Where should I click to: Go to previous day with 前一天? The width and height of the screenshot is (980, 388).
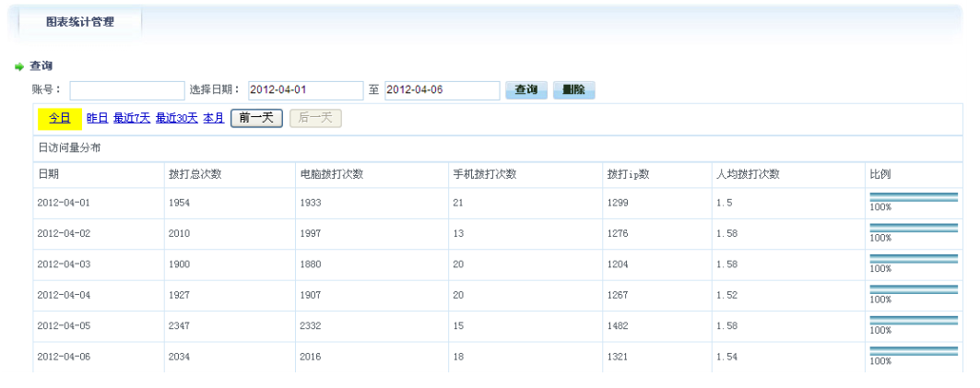pyautogui.click(x=257, y=118)
